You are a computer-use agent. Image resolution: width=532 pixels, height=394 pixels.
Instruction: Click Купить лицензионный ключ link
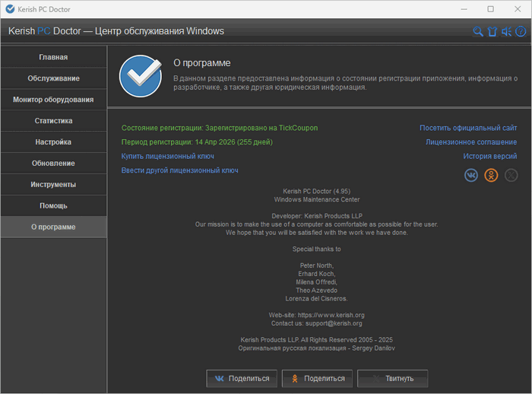point(168,156)
